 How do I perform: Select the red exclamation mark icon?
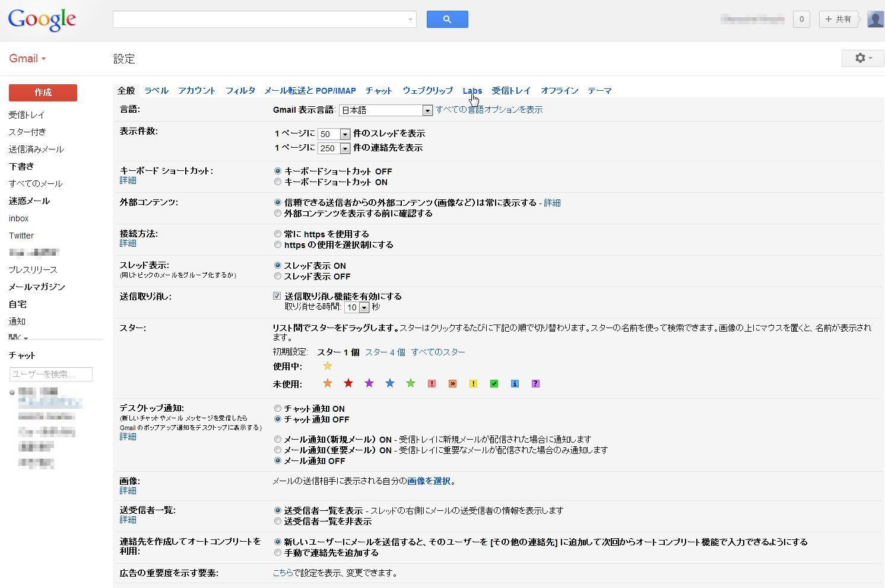click(432, 384)
